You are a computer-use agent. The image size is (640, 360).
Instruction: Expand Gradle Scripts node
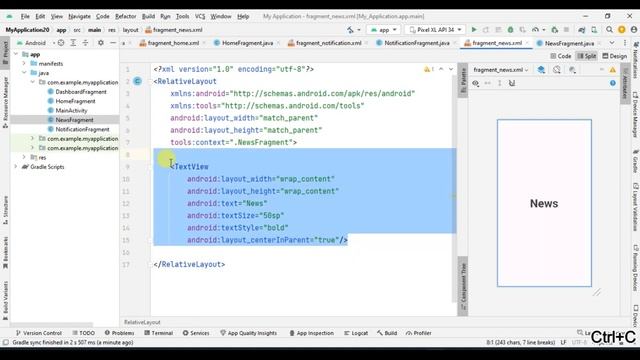[x=16, y=167]
